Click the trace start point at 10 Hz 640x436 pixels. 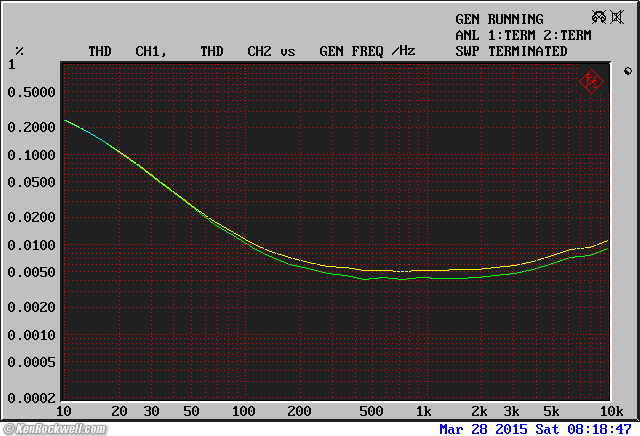click(x=64, y=120)
